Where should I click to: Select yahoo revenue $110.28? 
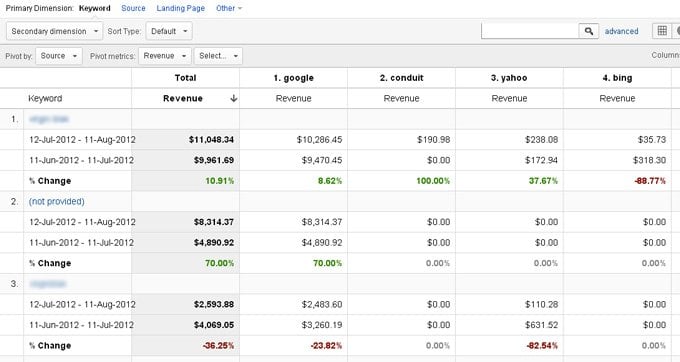[541, 304]
